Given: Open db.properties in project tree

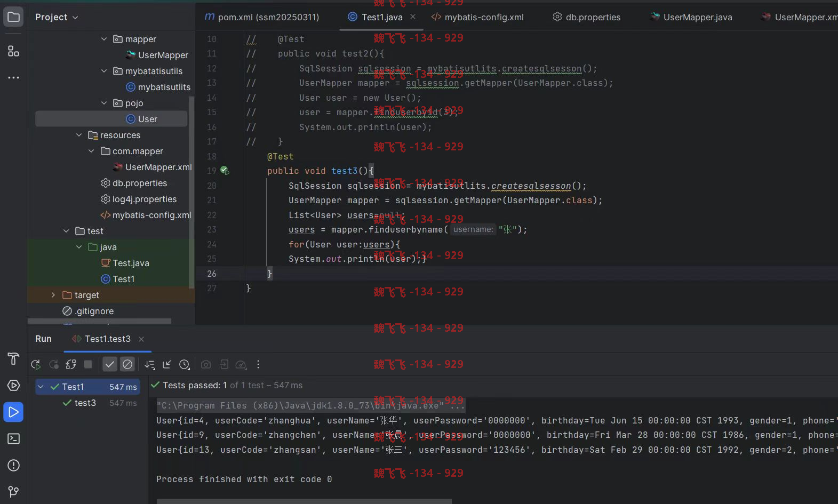Looking at the screenshot, I should point(134,183).
